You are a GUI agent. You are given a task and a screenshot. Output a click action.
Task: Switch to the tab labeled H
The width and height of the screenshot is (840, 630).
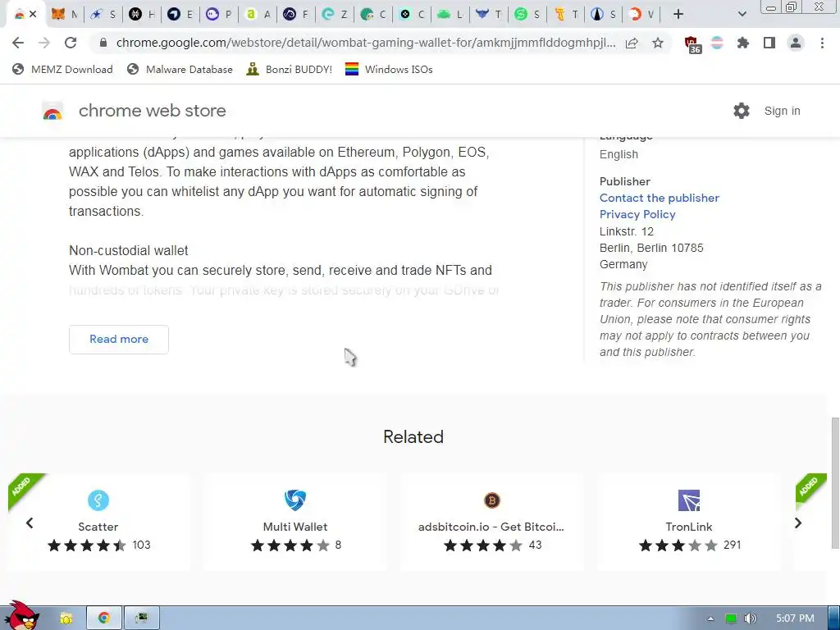142,15
